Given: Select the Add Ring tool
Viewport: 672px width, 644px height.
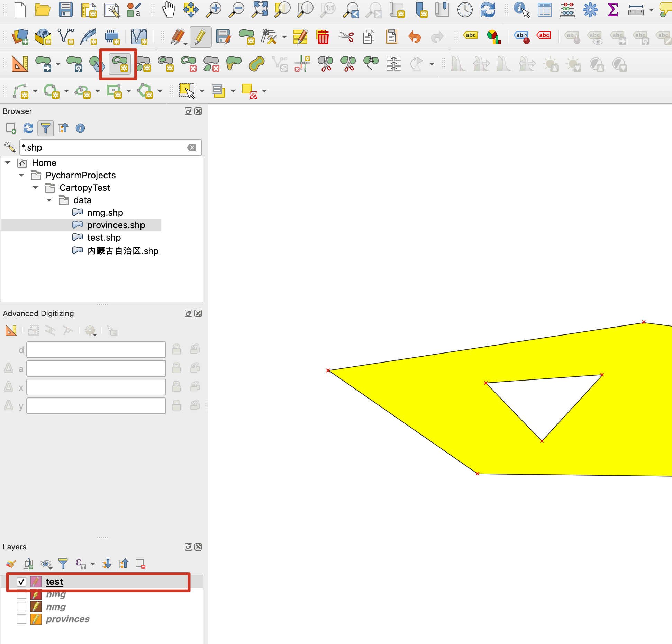Looking at the screenshot, I should [120, 64].
